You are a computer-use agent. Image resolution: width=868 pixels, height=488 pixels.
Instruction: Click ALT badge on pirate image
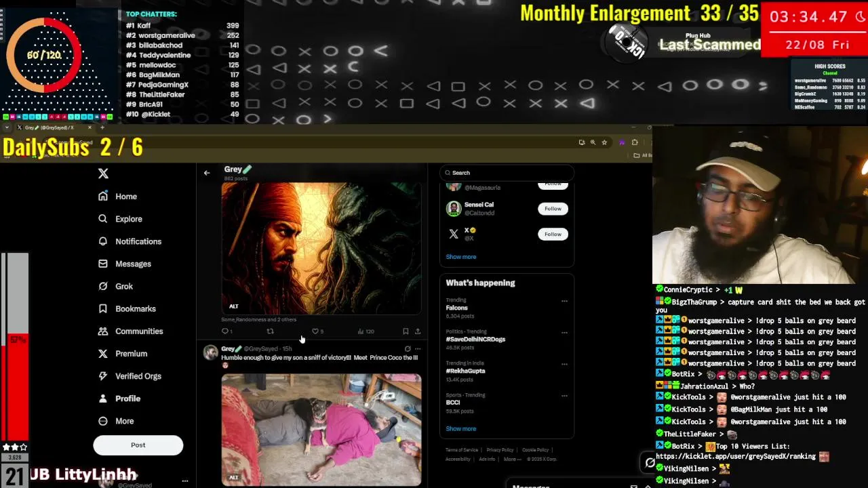coord(233,306)
